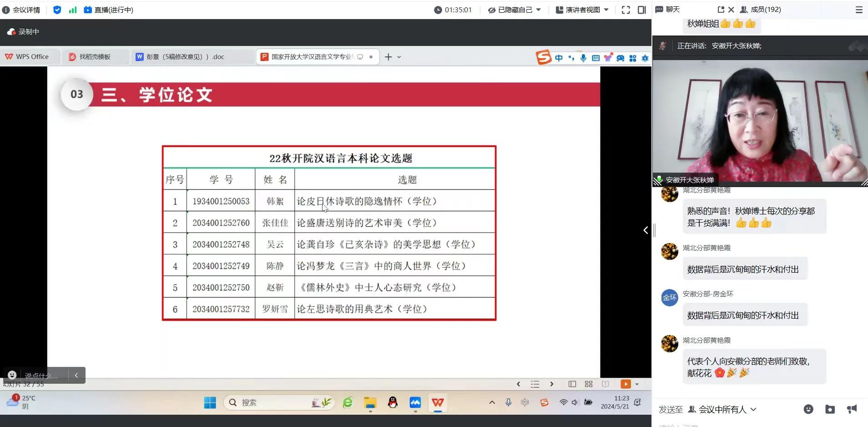
Task: Click the chat panel collapse divider arrow
Action: tap(646, 230)
